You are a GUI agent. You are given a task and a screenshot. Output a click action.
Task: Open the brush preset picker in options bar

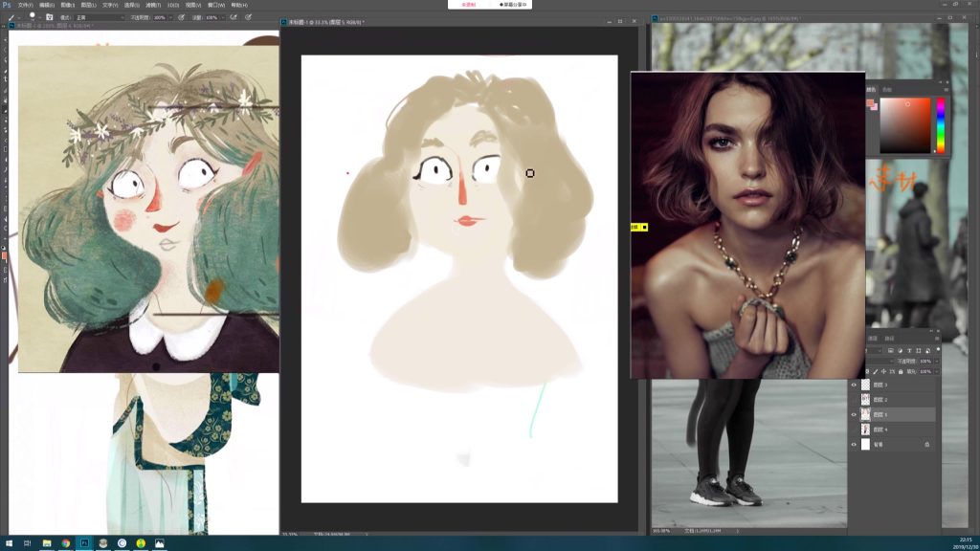click(33, 16)
